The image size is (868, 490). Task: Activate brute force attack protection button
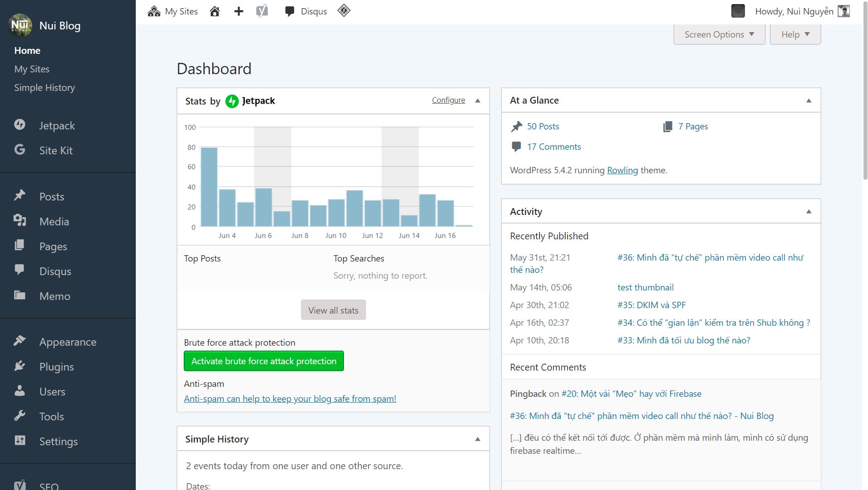[264, 361]
